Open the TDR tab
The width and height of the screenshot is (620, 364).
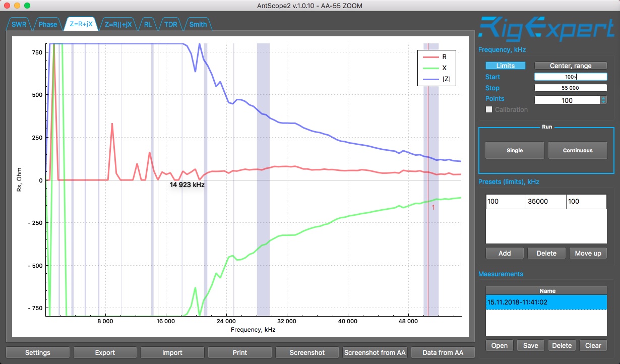[x=171, y=24]
